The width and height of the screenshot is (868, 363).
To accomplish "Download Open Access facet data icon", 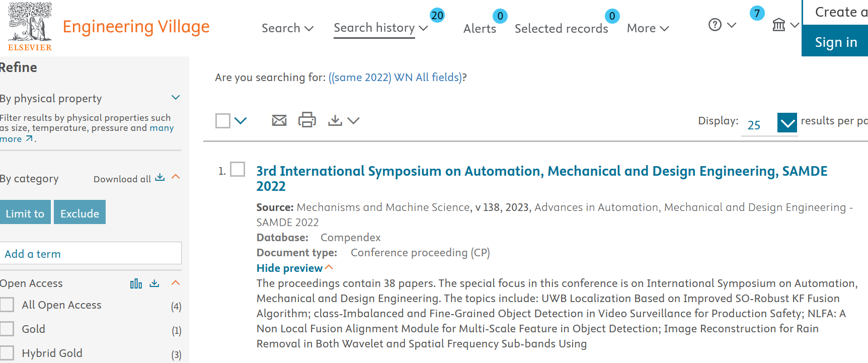I will pyautogui.click(x=154, y=283).
